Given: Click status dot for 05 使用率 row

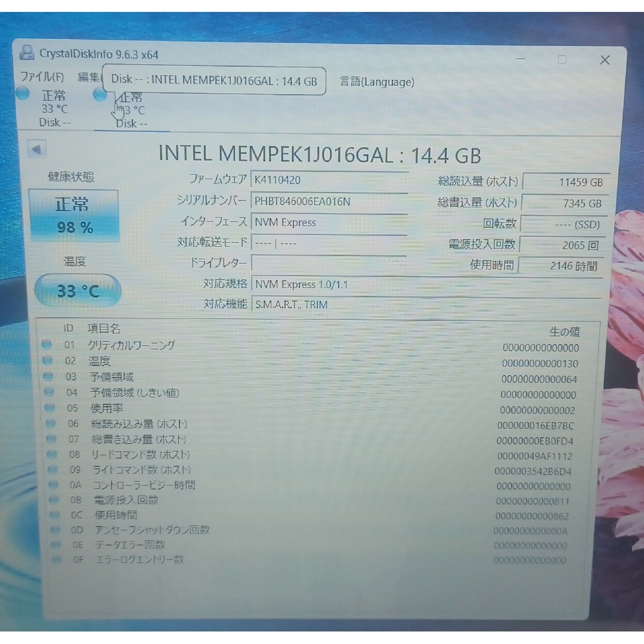Looking at the screenshot, I should (x=50, y=407).
